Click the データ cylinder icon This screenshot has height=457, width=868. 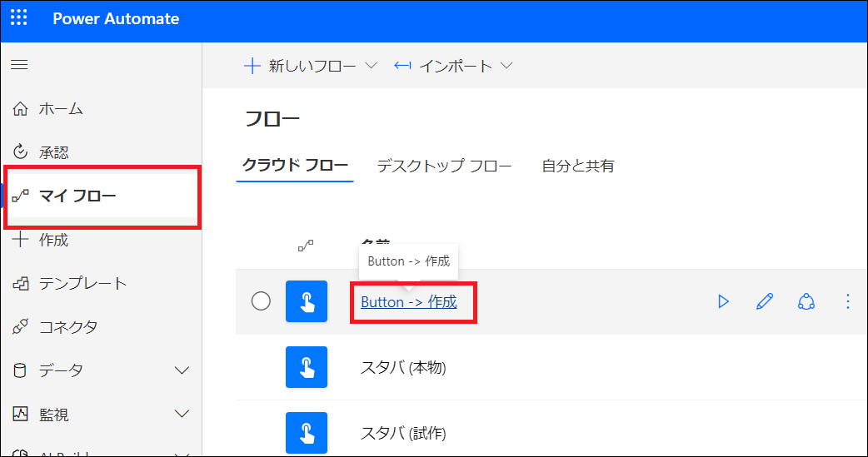[20, 370]
